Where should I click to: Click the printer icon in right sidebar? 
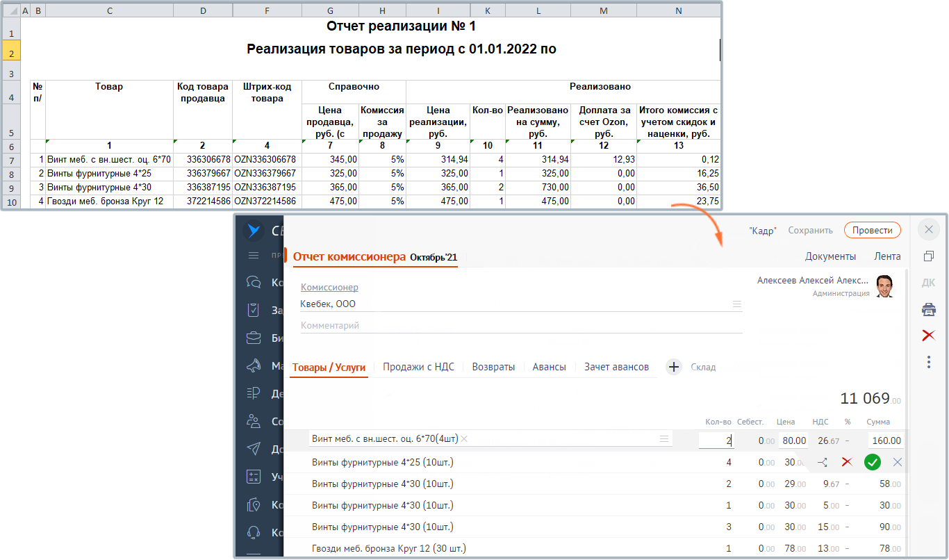pos(928,309)
